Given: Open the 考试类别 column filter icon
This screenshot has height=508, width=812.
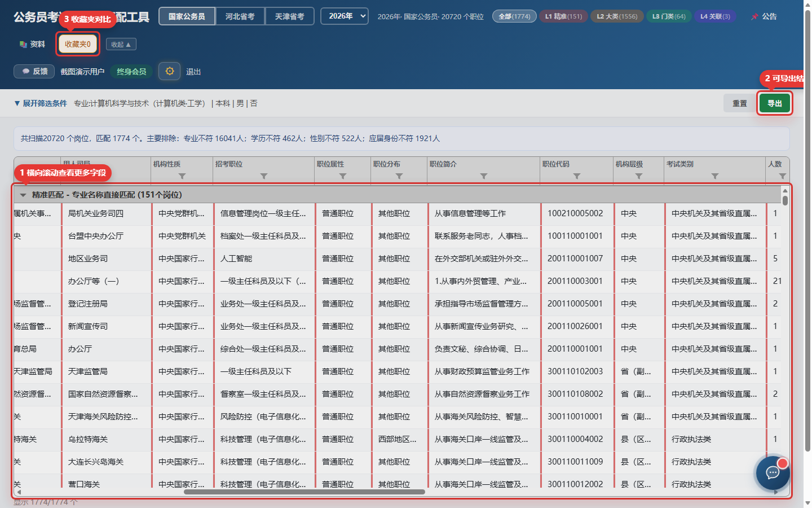Looking at the screenshot, I should (715, 176).
